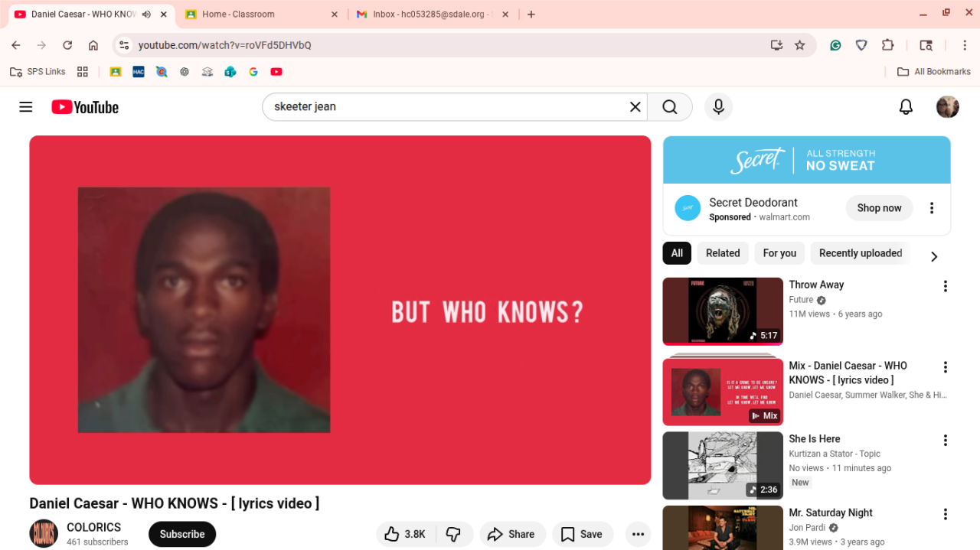The height and width of the screenshot is (550, 980).
Task: Close the Inbox Gmail tab
Action: (505, 15)
